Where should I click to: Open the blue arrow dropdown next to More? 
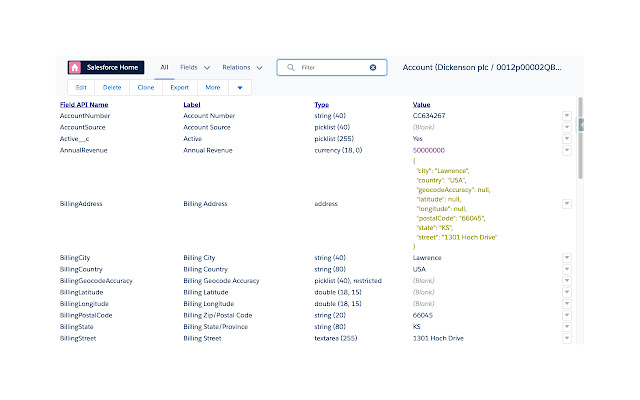(x=240, y=87)
